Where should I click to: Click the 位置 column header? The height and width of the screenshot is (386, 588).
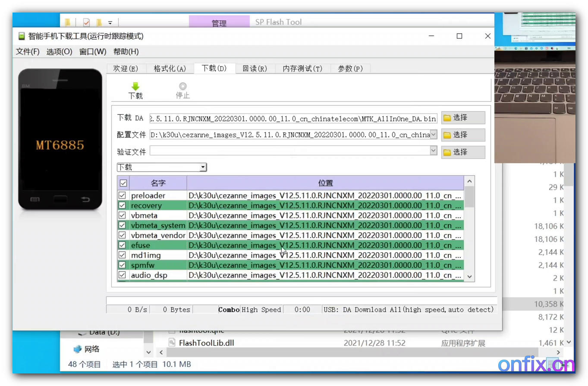tap(326, 183)
